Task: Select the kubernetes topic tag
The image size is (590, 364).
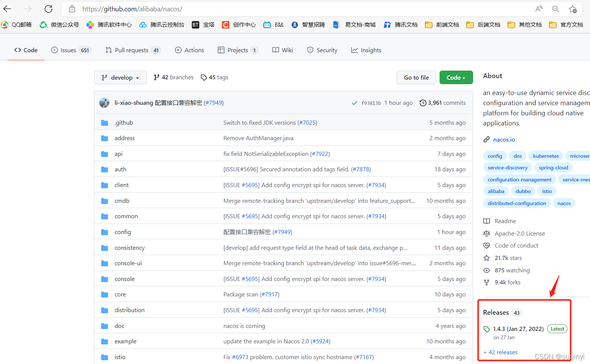Action: [546, 156]
